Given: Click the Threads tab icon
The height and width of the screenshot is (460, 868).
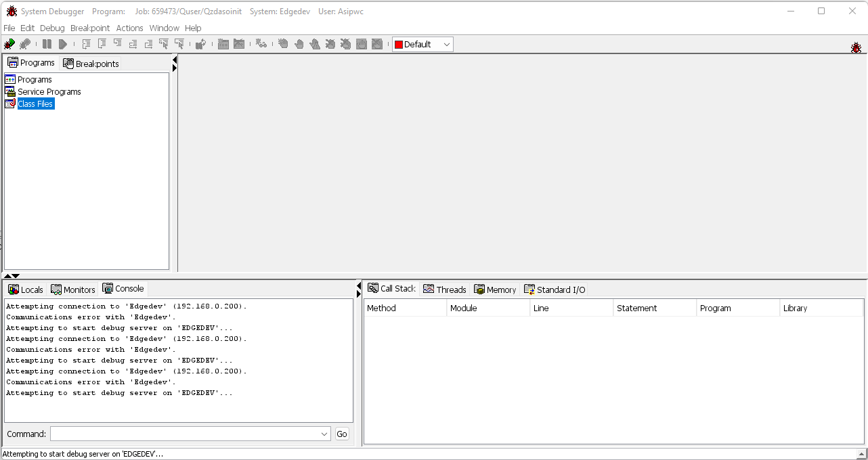Looking at the screenshot, I should click(429, 290).
